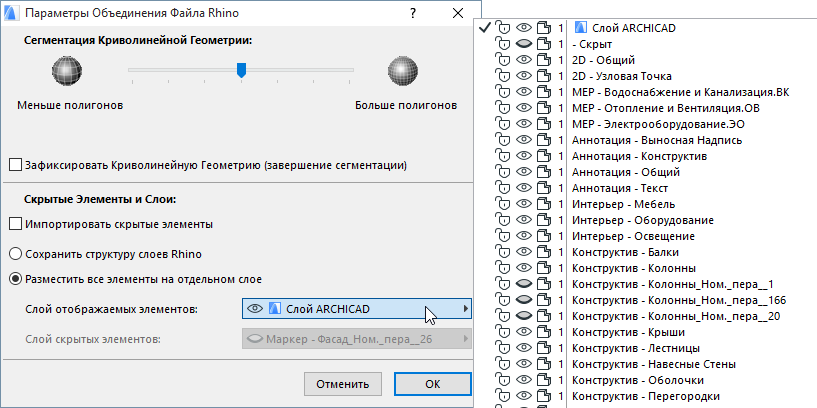Click lock icon in Конструктив - Балки row

[x=502, y=252]
